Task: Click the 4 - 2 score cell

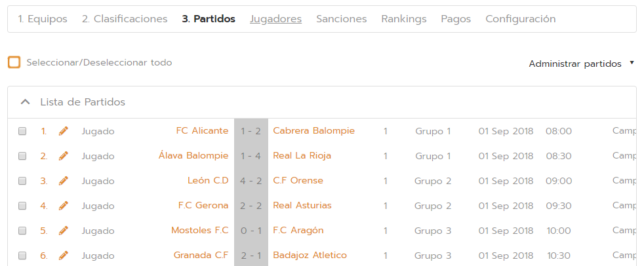Action: click(x=251, y=181)
